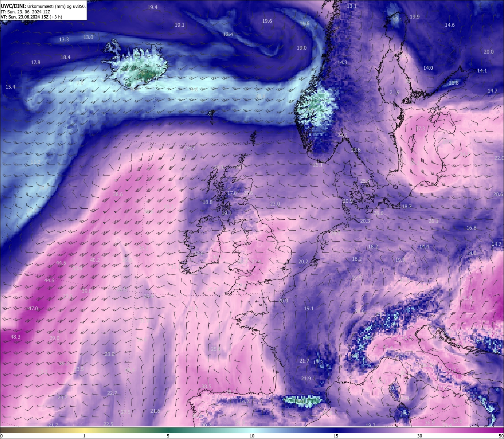Select the 'VT: Sun. 23.06.2024 15Z' line

tap(31, 17)
